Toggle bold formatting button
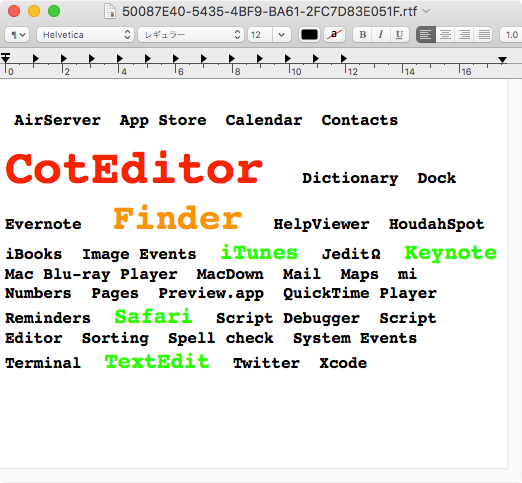Viewport: 522px width, 483px height. [x=362, y=35]
